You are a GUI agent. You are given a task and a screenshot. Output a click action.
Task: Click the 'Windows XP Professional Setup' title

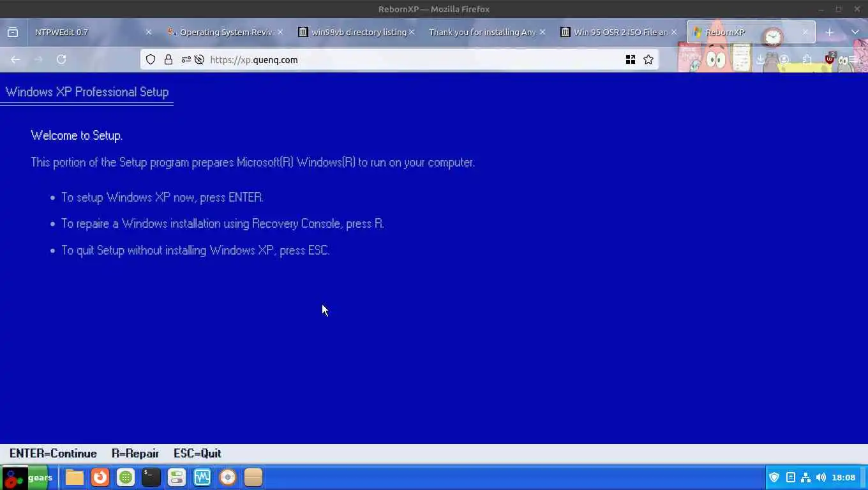pos(87,92)
